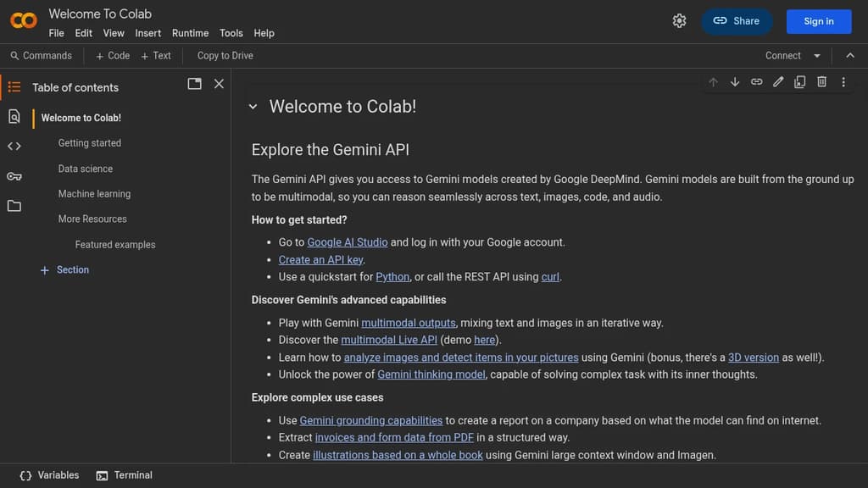The height and width of the screenshot is (488, 868).
Task: Open the Insert menu
Action: (147, 33)
